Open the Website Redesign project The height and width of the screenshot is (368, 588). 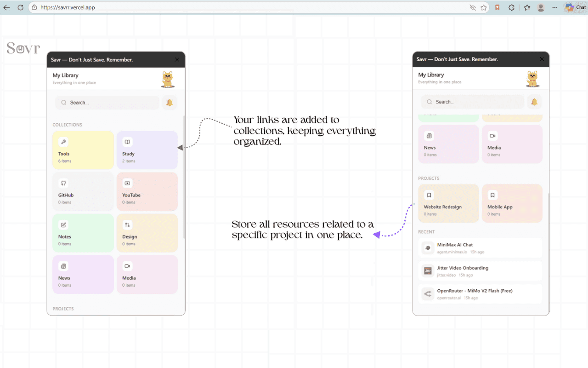pos(448,203)
